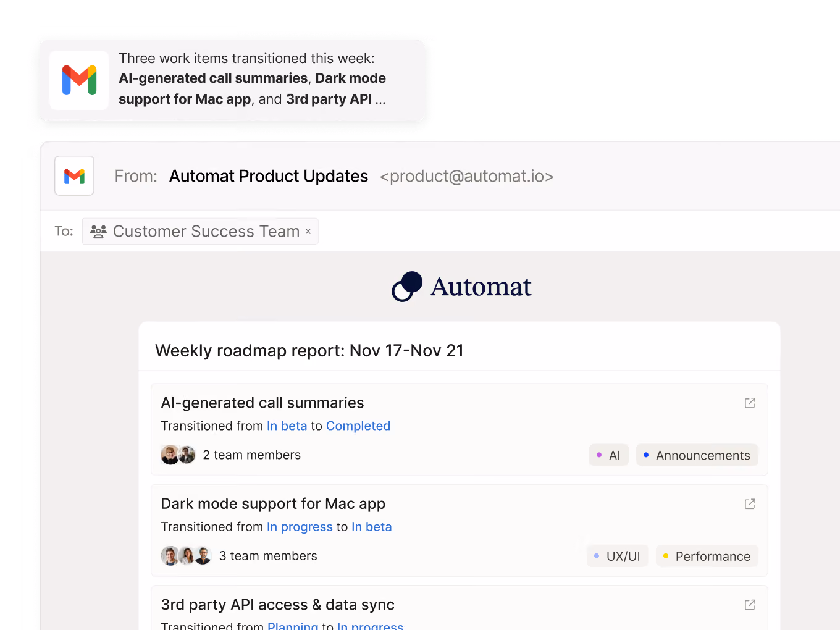Click the "2 team members" text
This screenshot has height=630, width=840.
click(x=252, y=455)
